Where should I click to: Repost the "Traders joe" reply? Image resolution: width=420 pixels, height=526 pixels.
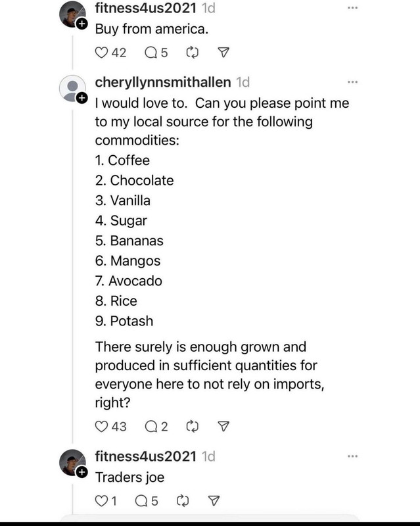point(183,501)
